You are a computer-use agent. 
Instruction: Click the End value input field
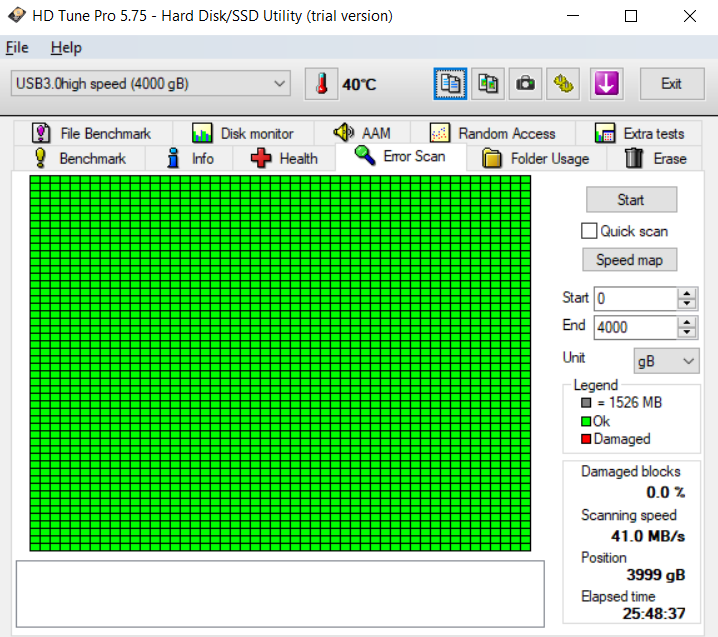[635, 327]
